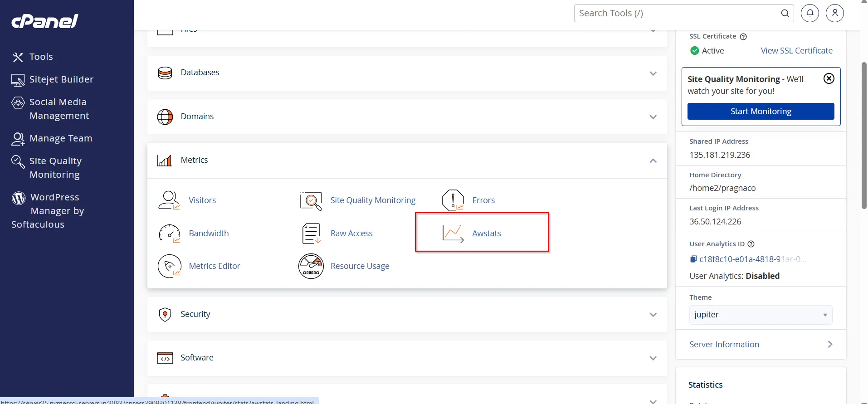Click the Domains section title
868x404 pixels.
[197, 117]
